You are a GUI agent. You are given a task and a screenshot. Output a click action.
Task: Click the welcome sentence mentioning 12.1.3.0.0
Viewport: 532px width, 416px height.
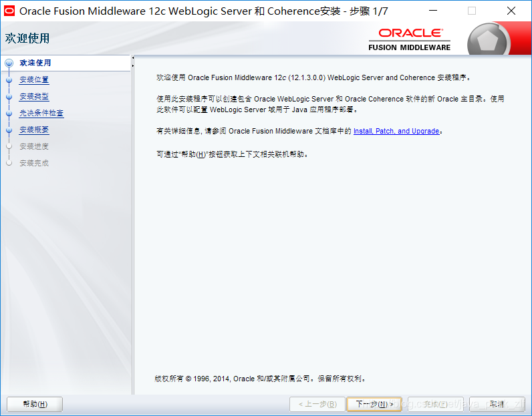point(314,77)
